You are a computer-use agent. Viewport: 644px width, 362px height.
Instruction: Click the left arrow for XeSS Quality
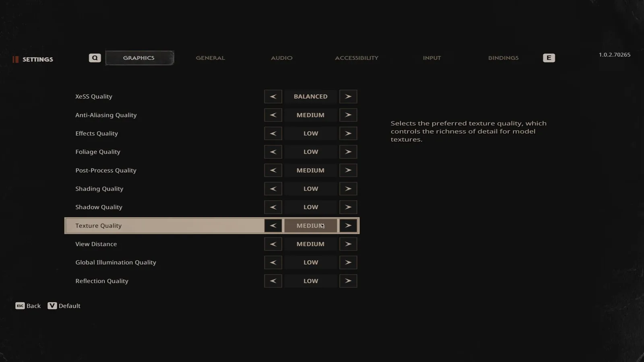click(x=273, y=97)
